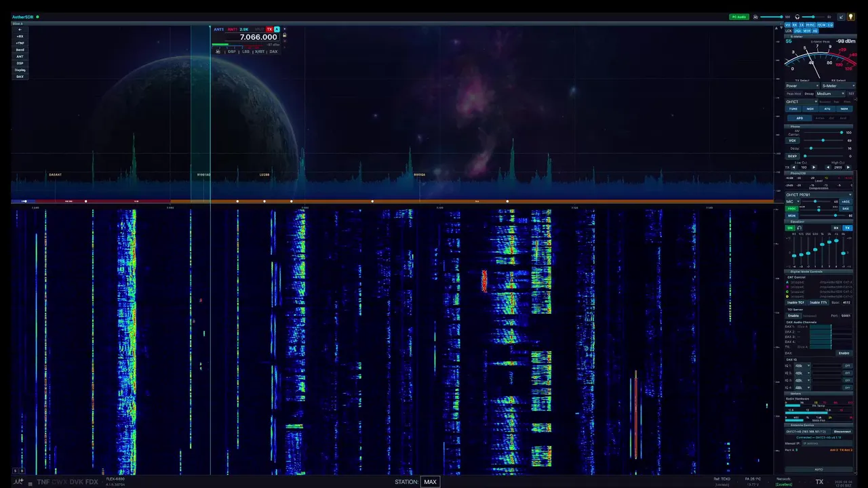Toggle the DAX button beside PROC

pyautogui.click(x=846, y=209)
